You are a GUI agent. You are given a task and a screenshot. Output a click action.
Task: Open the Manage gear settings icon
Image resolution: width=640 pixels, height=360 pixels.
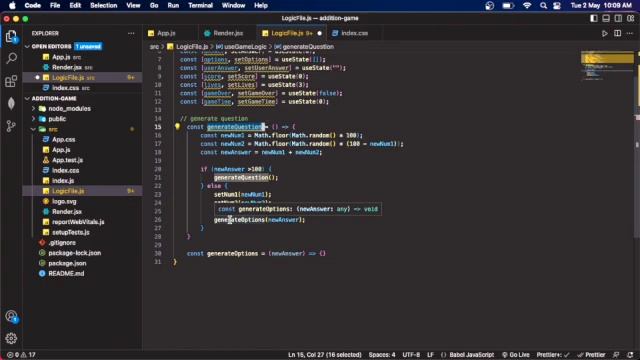click(11, 338)
